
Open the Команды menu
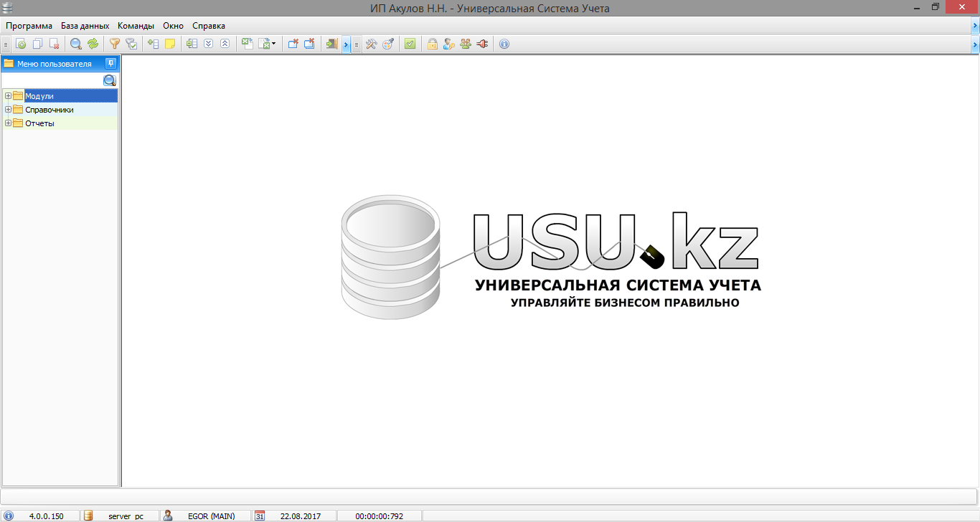(136, 25)
